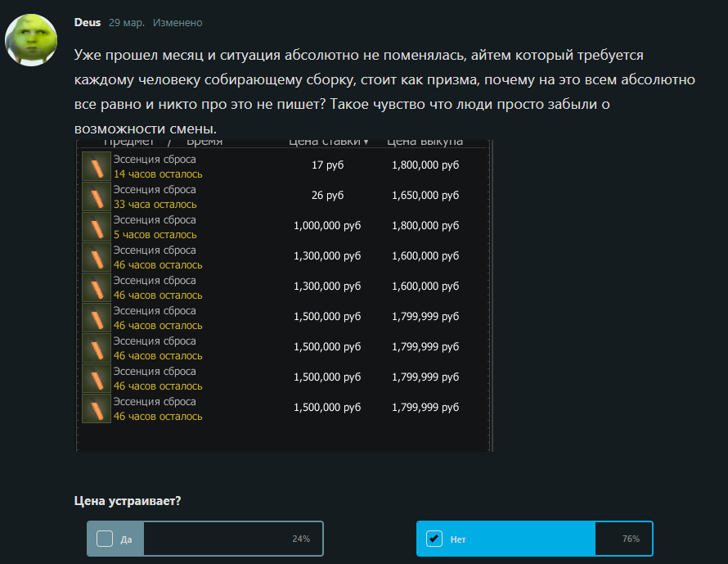Click essence icon with 14 hours left
Screen dimensions: 728x564
click(96, 166)
